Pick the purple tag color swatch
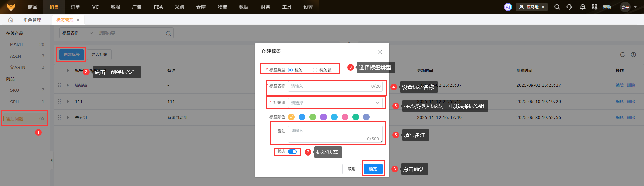644x186 pixels. [324, 117]
